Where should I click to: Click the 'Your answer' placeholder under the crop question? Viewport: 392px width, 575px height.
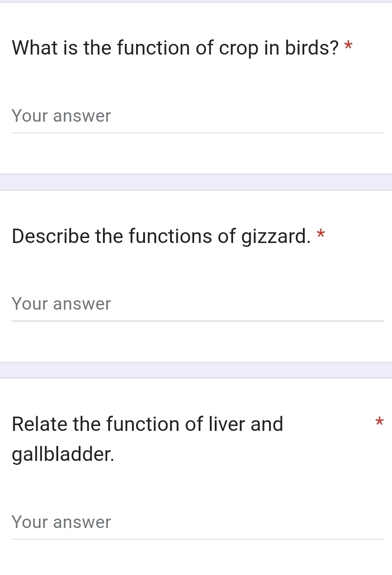pos(61,116)
